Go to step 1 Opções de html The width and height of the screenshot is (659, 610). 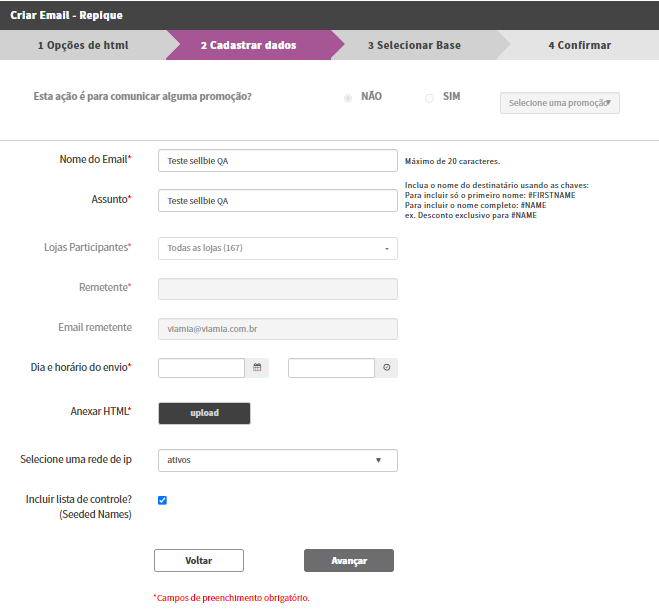[x=83, y=45]
